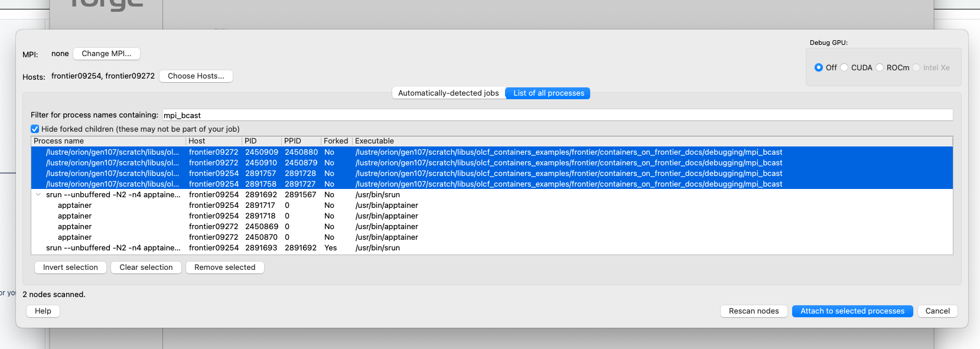980x349 pixels.
Task: Click Attach to selected processes
Action: 852,311
